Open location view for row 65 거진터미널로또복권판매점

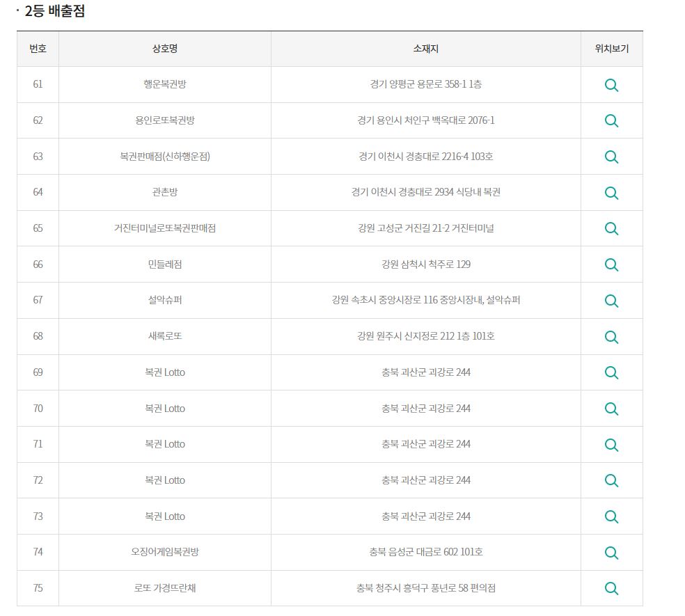click(x=611, y=229)
